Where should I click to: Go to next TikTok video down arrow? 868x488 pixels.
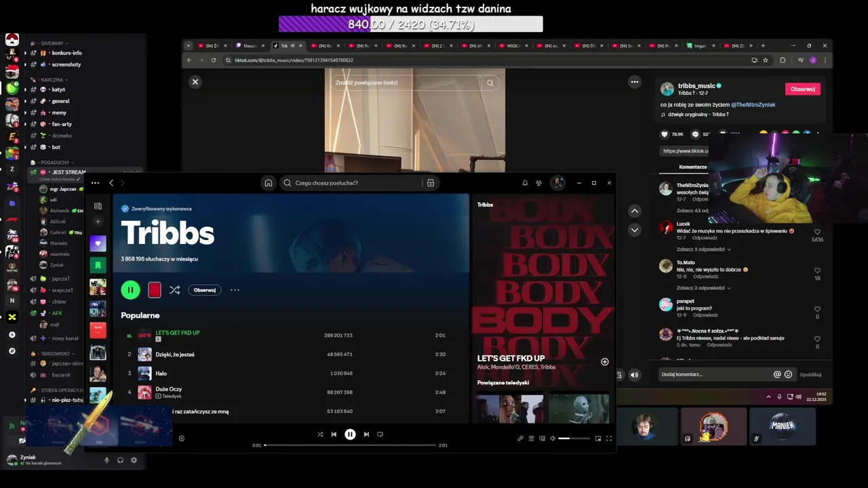coord(635,230)
